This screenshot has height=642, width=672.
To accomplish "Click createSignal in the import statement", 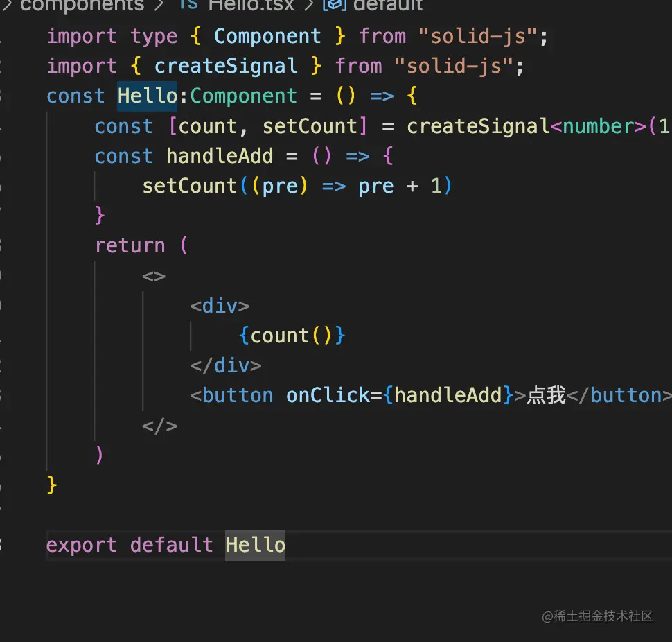I will [226, 67].
